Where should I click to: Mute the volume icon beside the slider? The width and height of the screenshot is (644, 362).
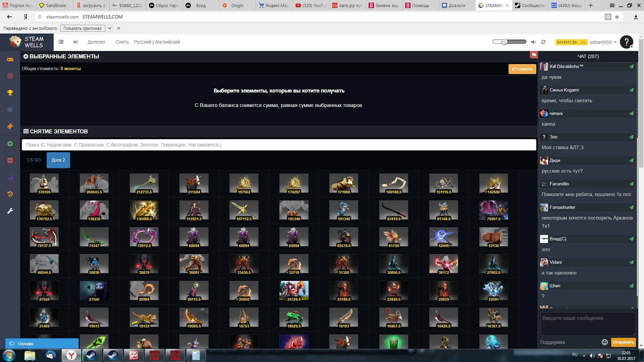click(533, 42)
